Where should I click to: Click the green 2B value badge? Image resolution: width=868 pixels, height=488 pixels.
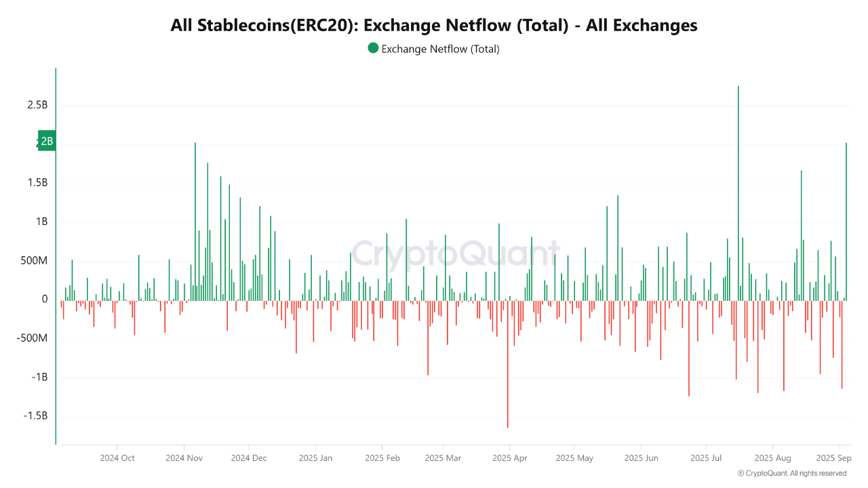(x=46, y=141)
